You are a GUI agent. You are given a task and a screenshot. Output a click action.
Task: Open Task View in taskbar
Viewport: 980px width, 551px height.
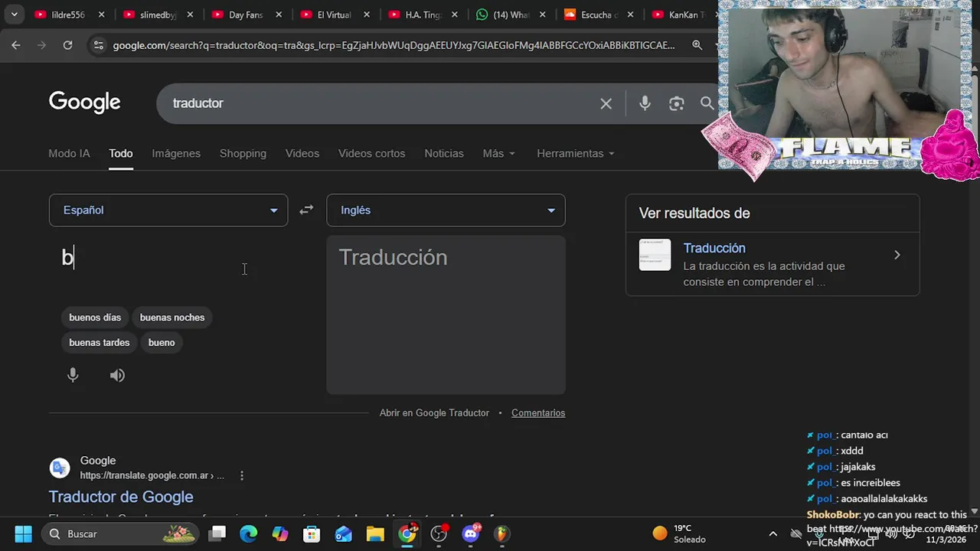(x=217, y=533)
